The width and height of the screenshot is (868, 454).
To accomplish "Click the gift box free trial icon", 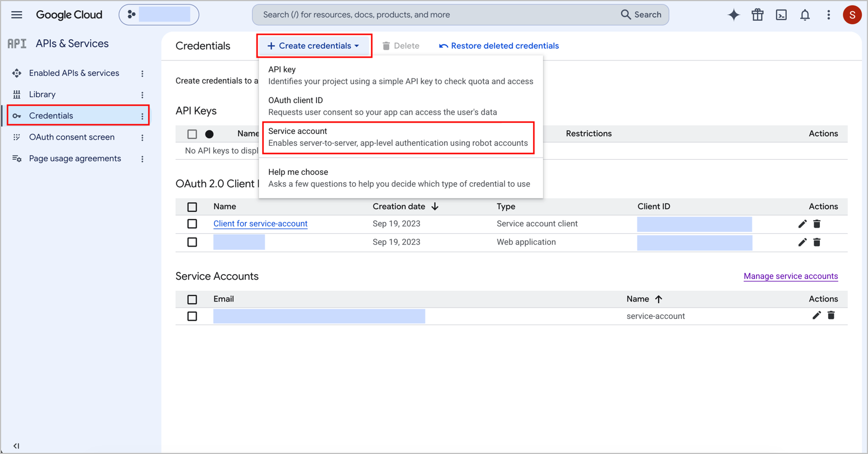I will coord(758,15).
